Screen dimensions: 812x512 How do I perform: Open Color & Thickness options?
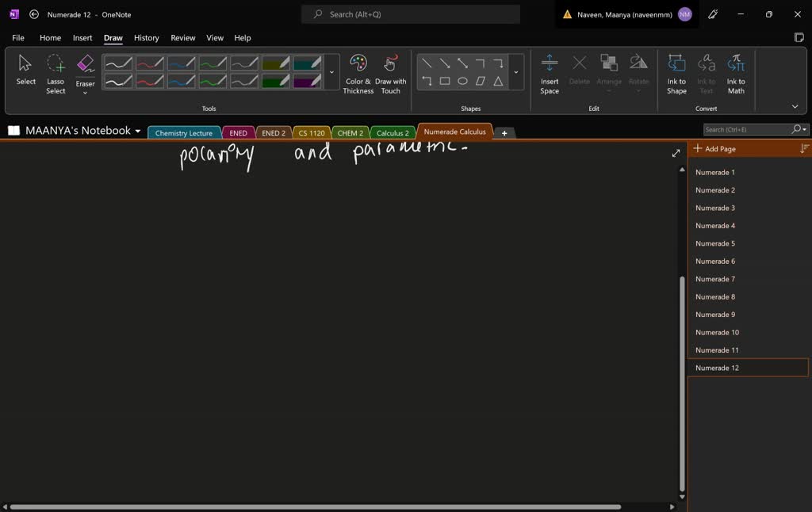pos(358,75)
